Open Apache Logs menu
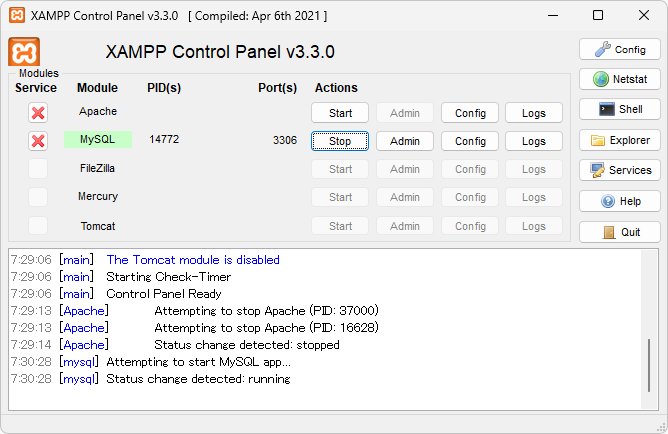Image resolution: width=668 pixels, height=434 pixels. point(534,113)
